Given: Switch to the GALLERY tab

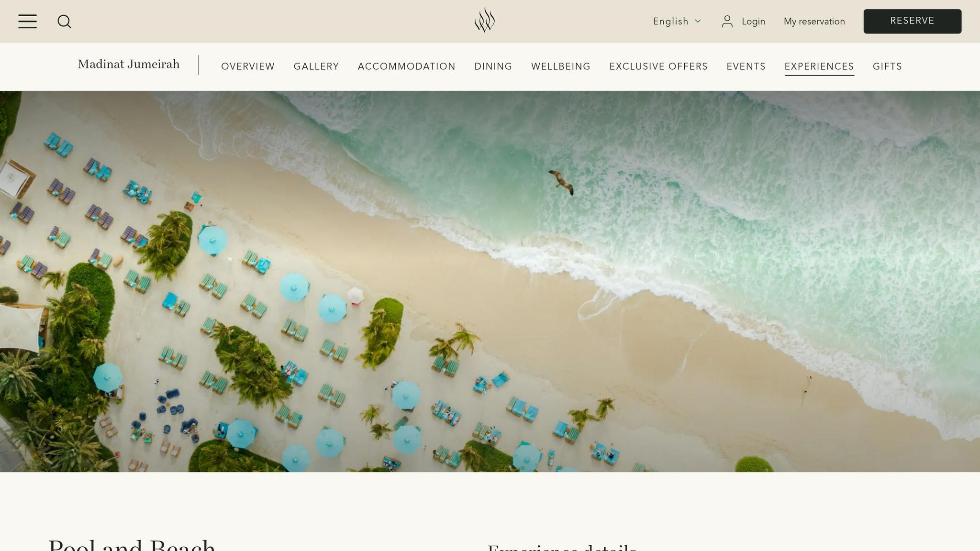Looking at the screenshot, I should 316,66.
